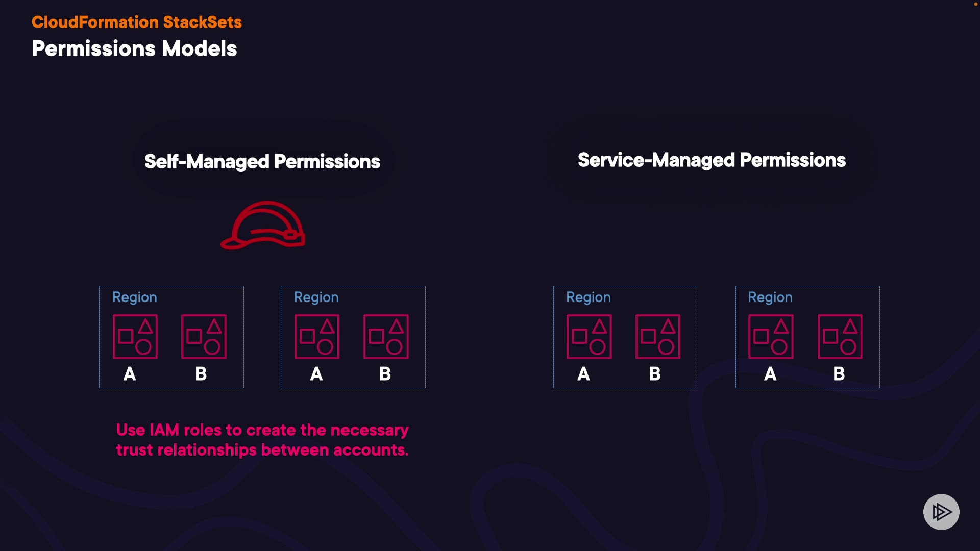980x551 pixels.
Task: Click the Service-Managed Permissions heading
Action: [712, 160]
